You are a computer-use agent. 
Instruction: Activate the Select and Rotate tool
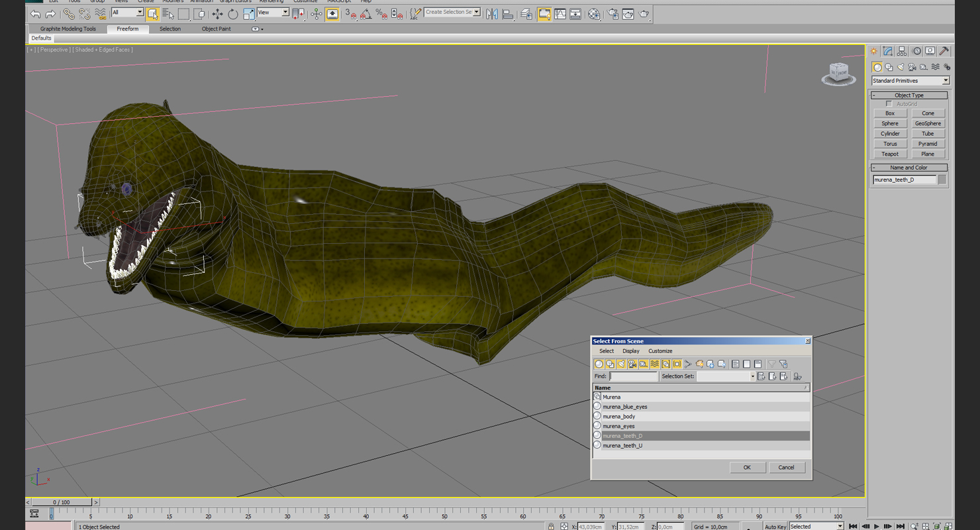[x=233, y=14]
